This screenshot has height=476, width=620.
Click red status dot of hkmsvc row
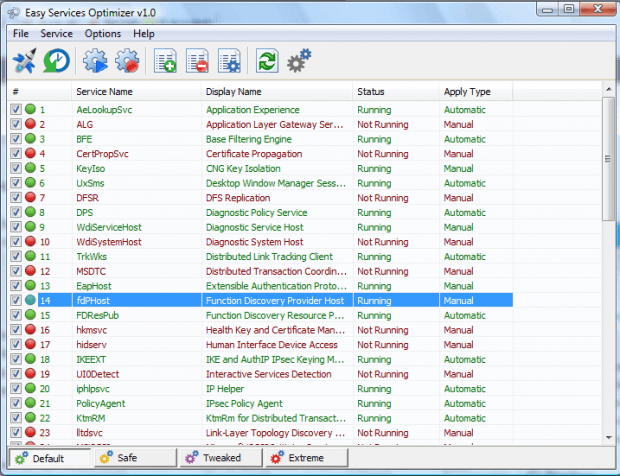pyautogui.click(x=30, y=329)
